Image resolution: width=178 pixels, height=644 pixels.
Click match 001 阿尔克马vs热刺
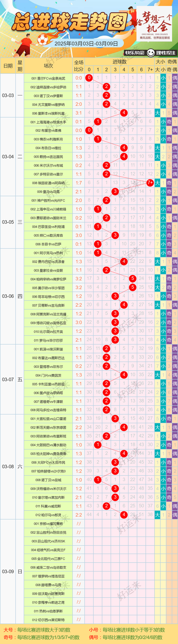click(48, 253)
